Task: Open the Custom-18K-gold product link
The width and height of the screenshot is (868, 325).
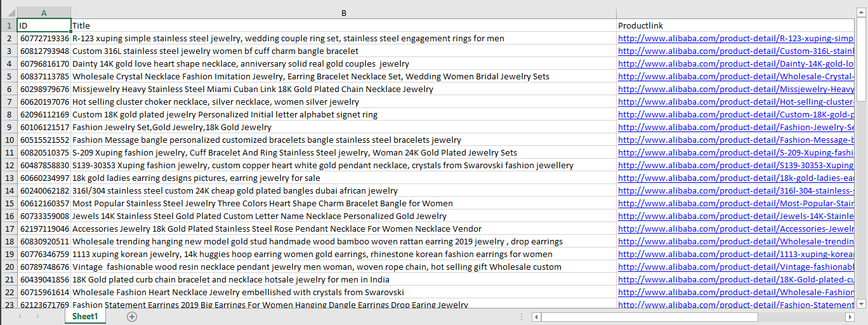Action: [736, 114]
